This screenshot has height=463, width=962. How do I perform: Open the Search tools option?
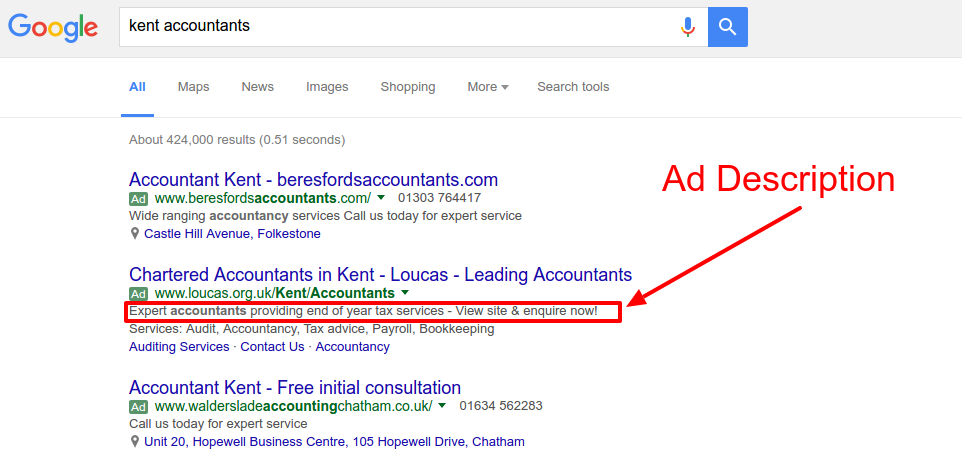click(x=573, y=87)
